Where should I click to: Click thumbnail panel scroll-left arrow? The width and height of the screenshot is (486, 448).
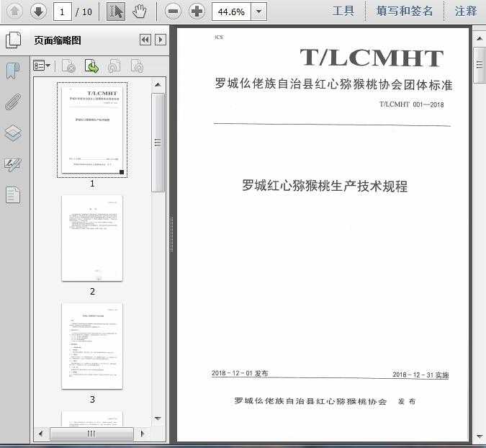tap(40, 434)
